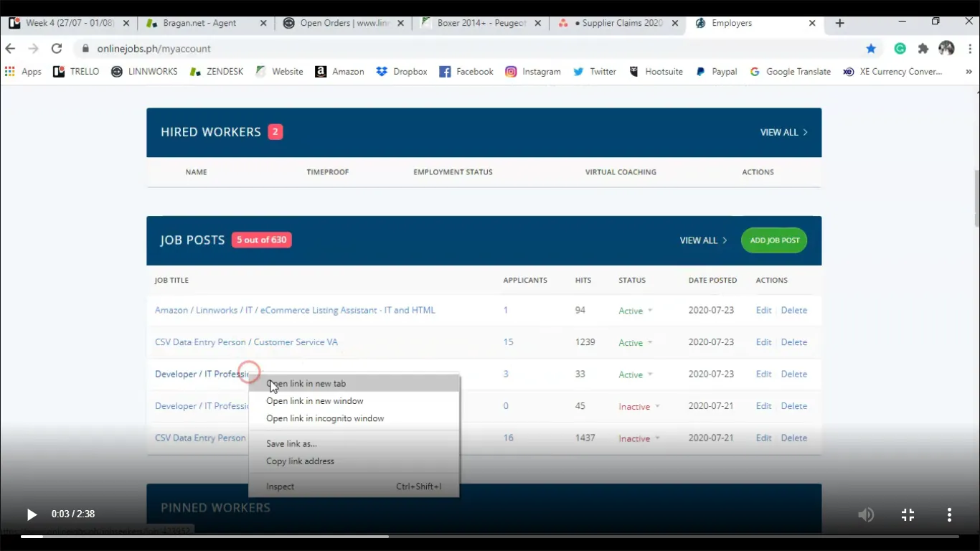Expand status dropdown for job with 1239 hits
980x551 pixels.
[636, 343]
